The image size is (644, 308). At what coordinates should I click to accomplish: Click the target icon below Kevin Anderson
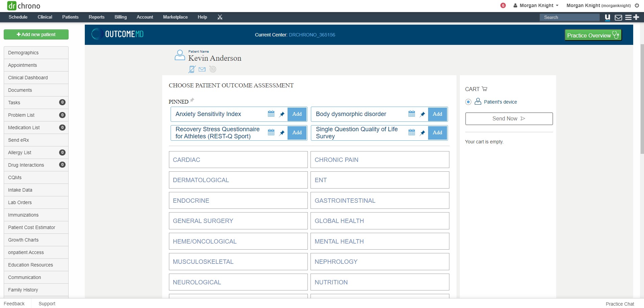click(213, 69)
